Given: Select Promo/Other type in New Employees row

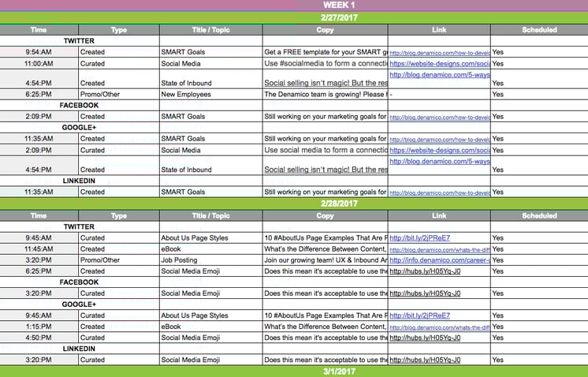Looking at the screenshot, I should (x=119, y=95).
